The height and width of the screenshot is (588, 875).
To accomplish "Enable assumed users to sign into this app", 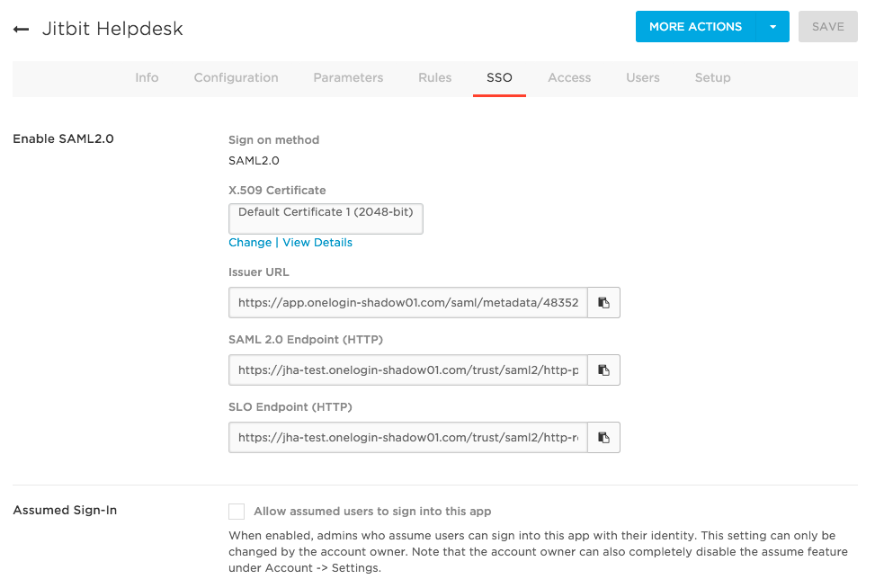I will click(x=237, y=511).
